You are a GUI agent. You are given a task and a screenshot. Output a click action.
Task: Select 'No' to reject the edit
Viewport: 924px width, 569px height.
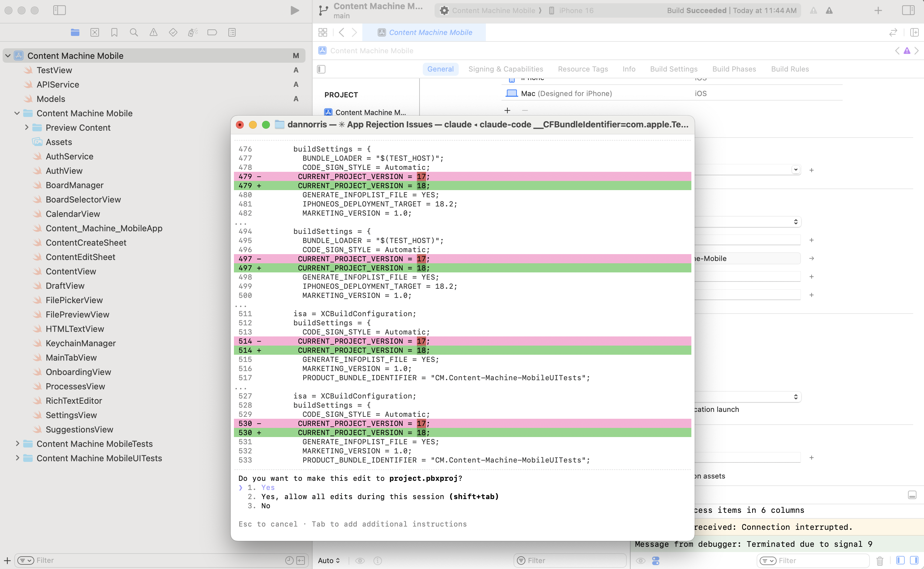click(265, 506)
